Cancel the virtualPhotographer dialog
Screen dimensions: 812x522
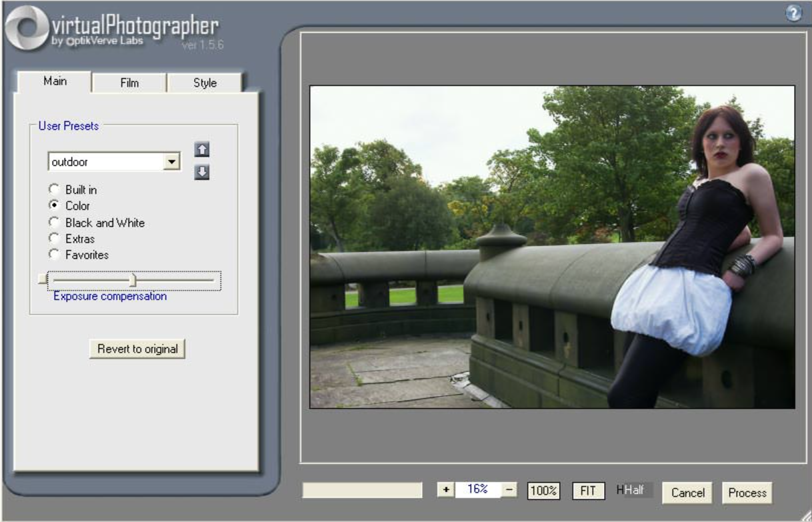688,493
